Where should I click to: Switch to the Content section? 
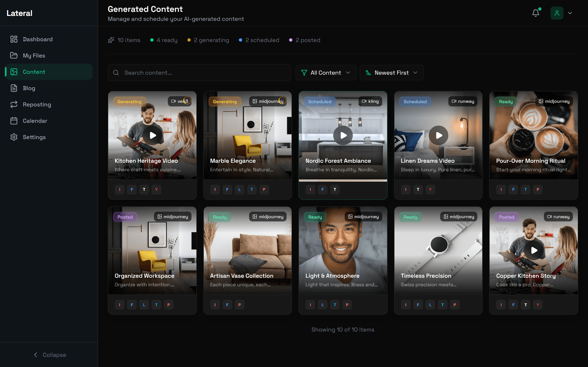pyautogui.click(x=34, y=72)
